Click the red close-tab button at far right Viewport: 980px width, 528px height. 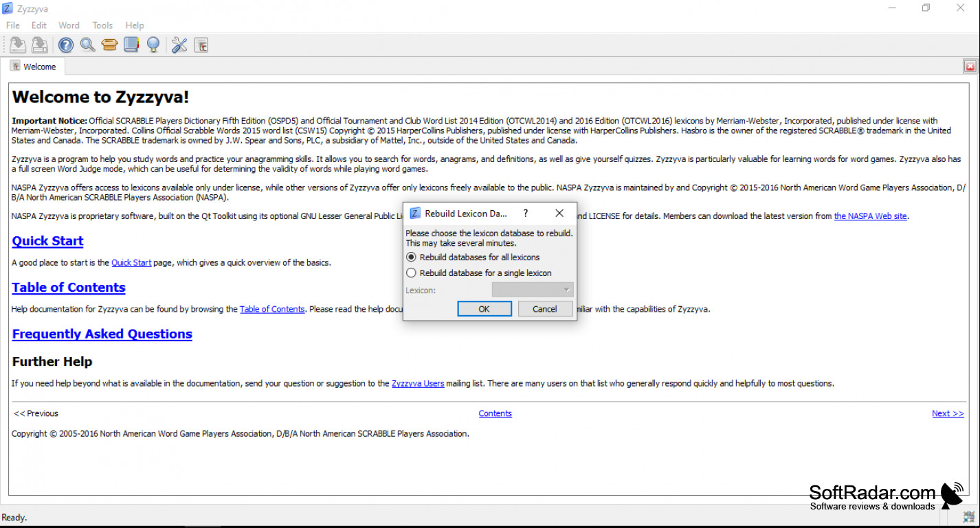point(970,67)
